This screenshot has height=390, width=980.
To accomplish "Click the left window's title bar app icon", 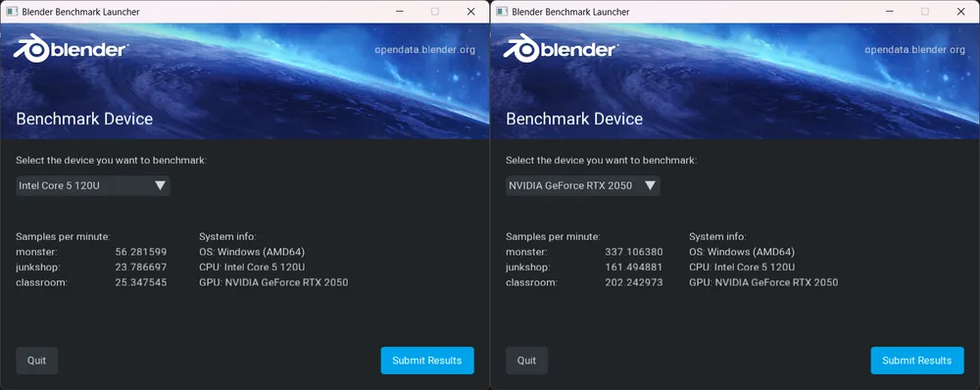I will (x=12, y=11).
